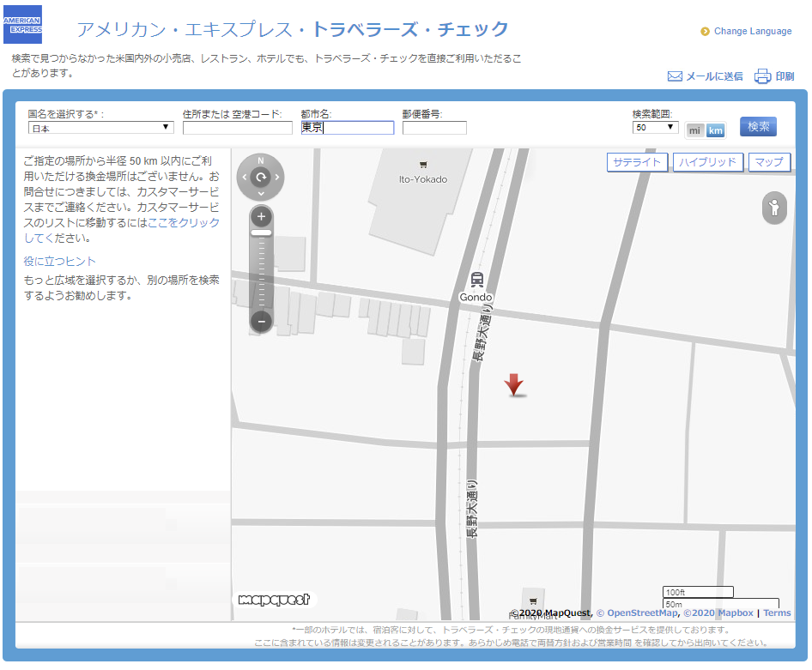Pan the map north with compass arrow
The height and width of the screenshot is (670, 812).
[260, 161]
